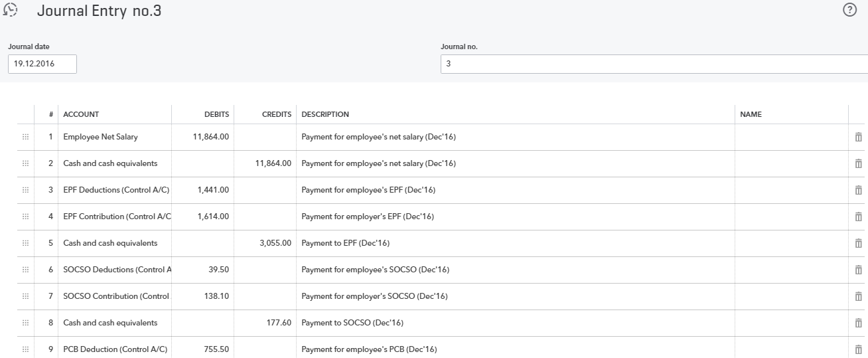Grab the drag handle of row 3

point(25,190)
